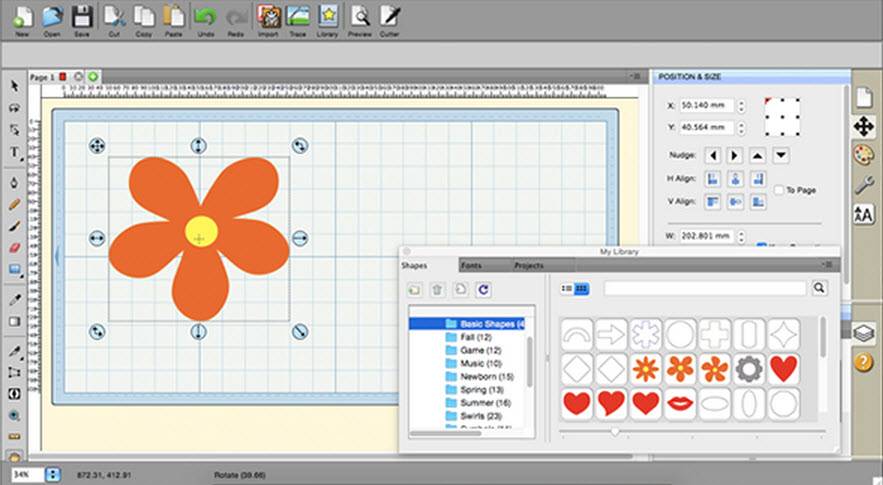Select the red lips shape thumbnail

tap(680, 403)
